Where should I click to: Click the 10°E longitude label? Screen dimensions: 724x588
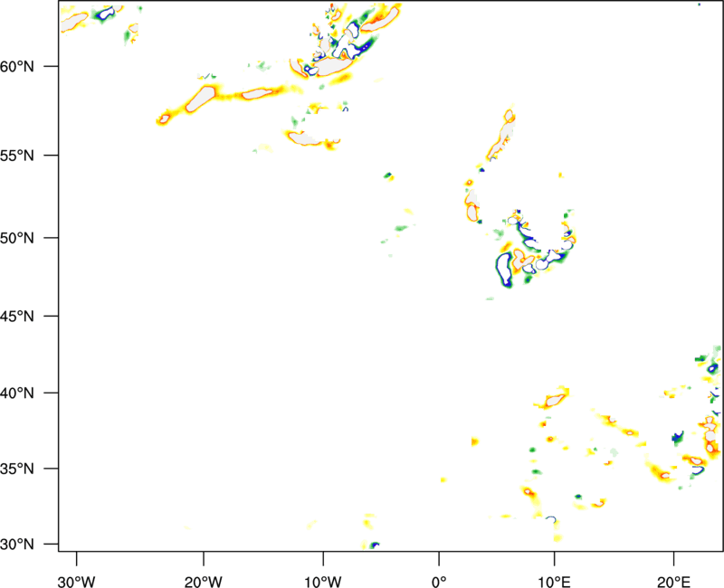click(x=554, y=582)
